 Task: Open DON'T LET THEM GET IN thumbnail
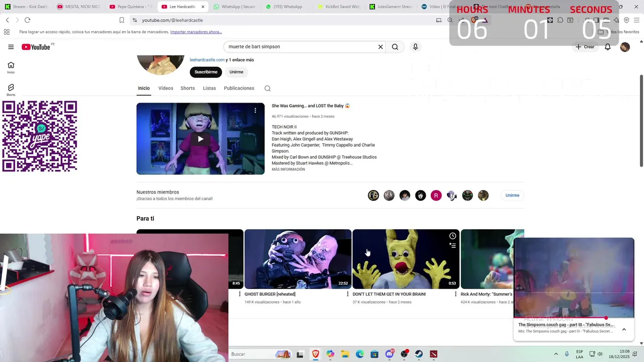tap(406, 259)
